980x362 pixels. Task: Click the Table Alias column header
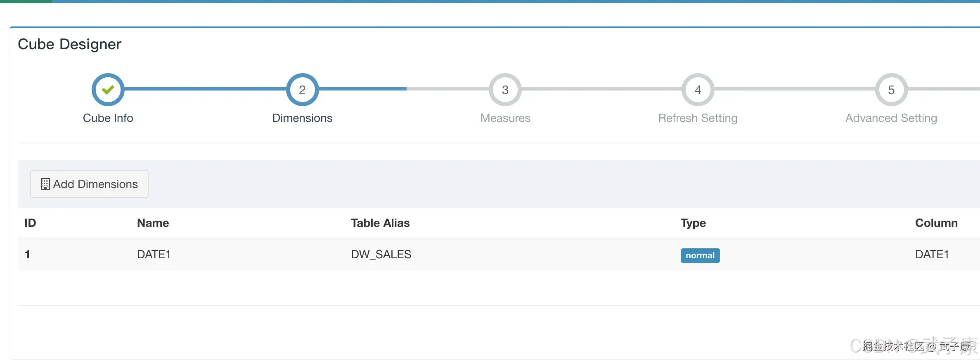[380, 223]
